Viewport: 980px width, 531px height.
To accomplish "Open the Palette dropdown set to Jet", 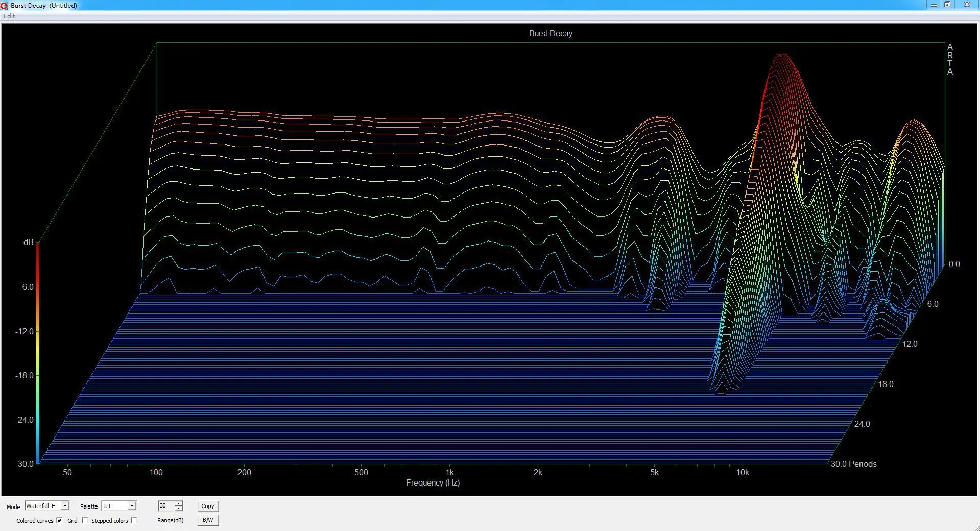I will [132, 506].
